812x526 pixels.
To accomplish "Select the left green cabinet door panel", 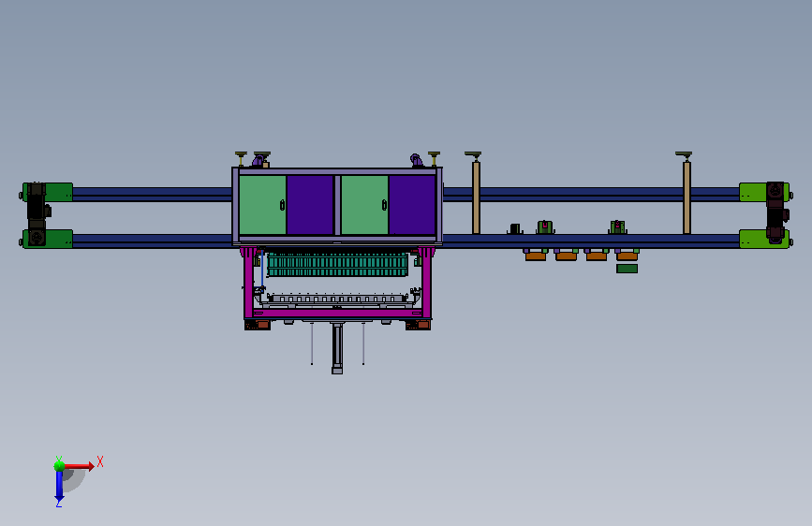I will coord(262,205).
